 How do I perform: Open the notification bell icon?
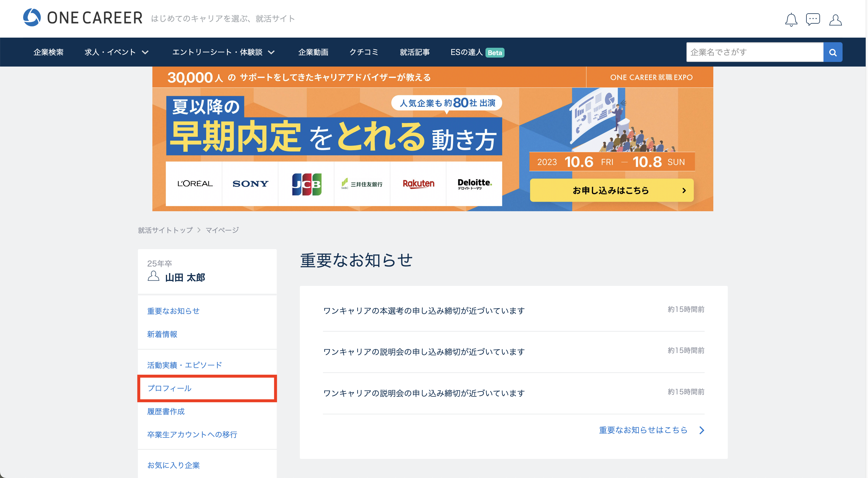tap(791, 20)
